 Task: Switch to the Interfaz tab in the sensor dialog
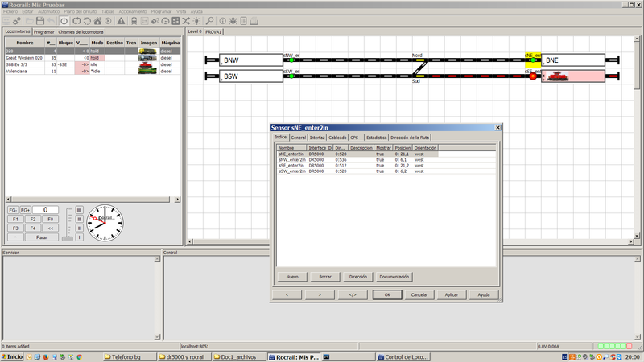point(316,138)
